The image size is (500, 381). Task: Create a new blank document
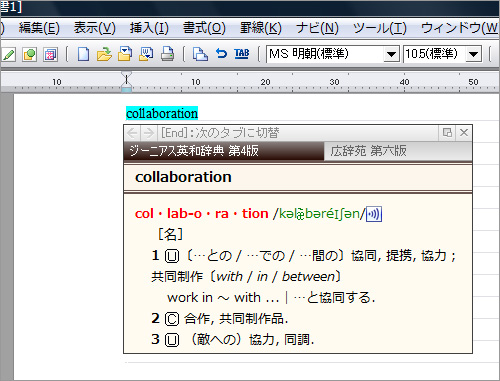(83, 54)
